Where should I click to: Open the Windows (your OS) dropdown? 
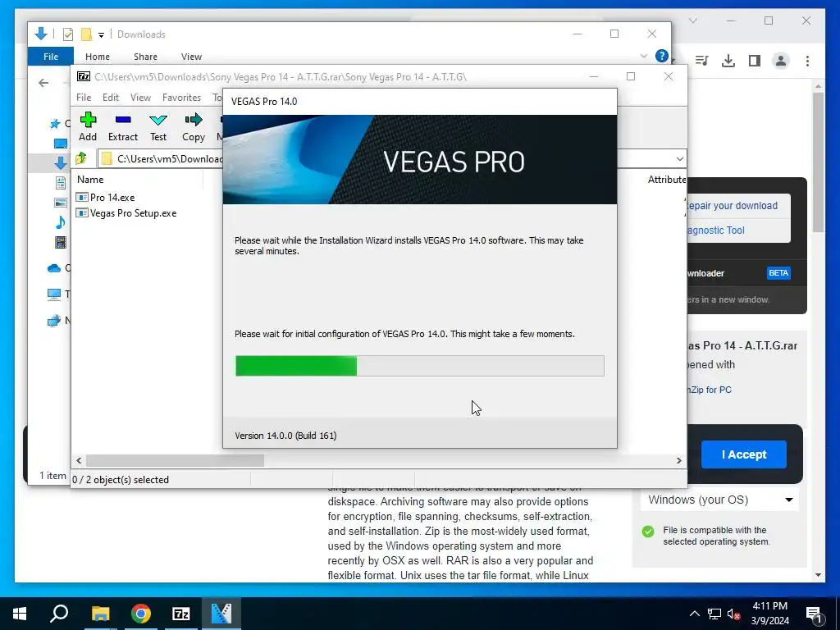click(719, 500)
